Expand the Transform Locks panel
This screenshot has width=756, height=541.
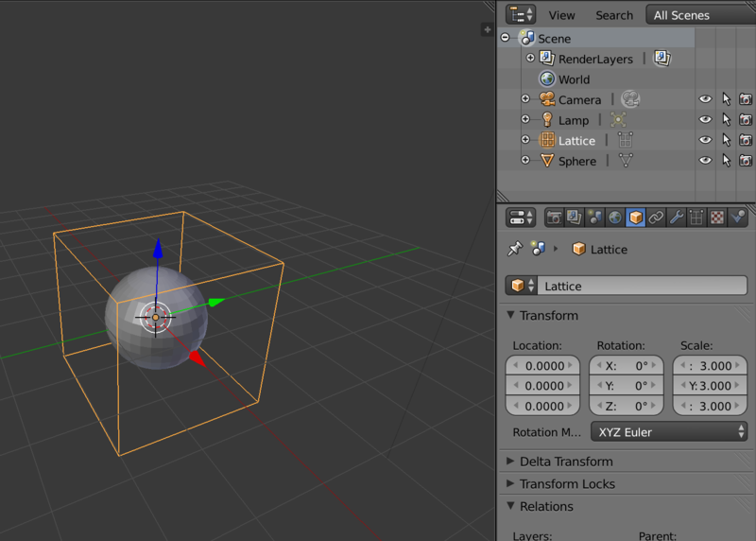point(510,483)
